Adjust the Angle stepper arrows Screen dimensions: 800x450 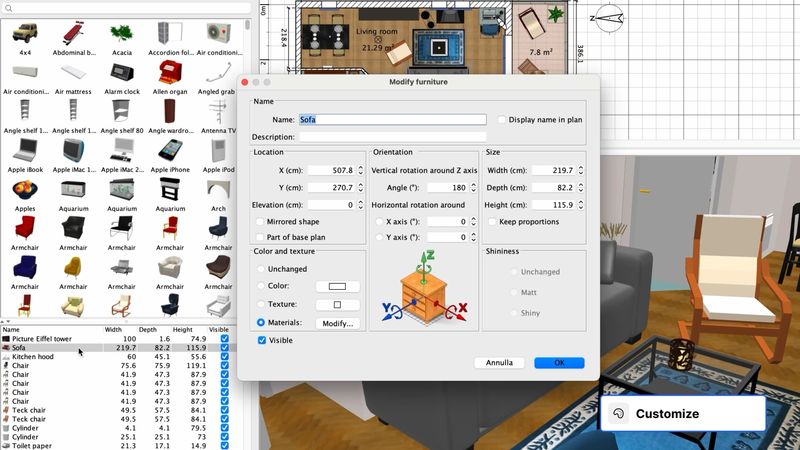(x=473, y=187)
